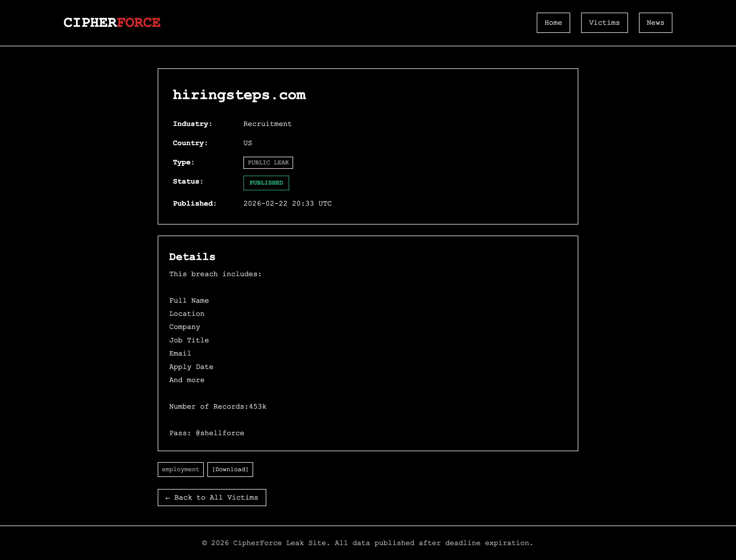Click the Number of Records line

pyautogui.click(x=218, y=406)
